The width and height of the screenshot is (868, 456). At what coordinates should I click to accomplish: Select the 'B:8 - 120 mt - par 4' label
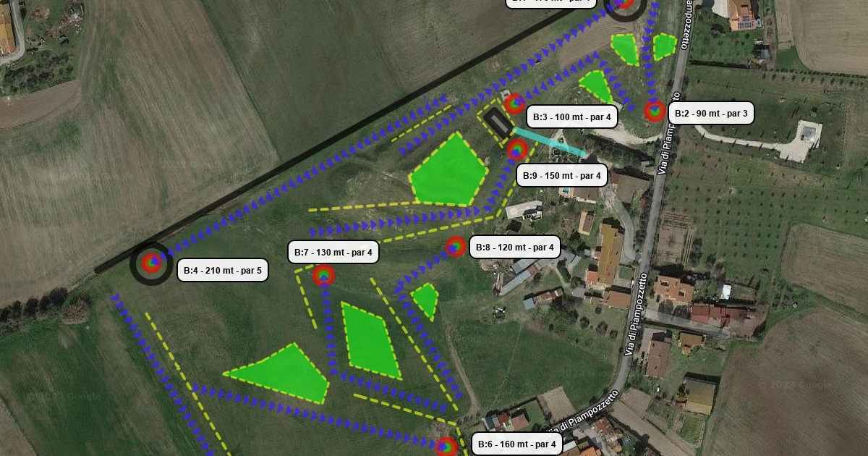point(515,247)
